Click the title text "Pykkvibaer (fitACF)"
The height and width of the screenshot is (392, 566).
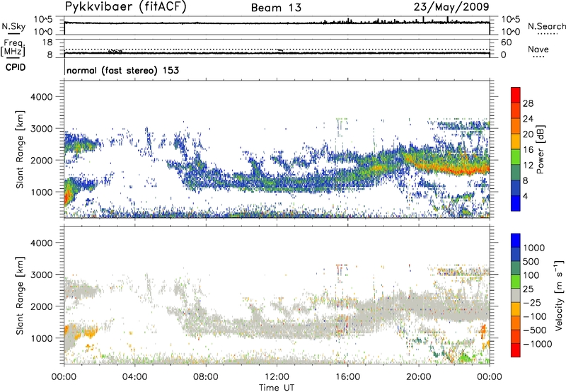pos(126,7)
